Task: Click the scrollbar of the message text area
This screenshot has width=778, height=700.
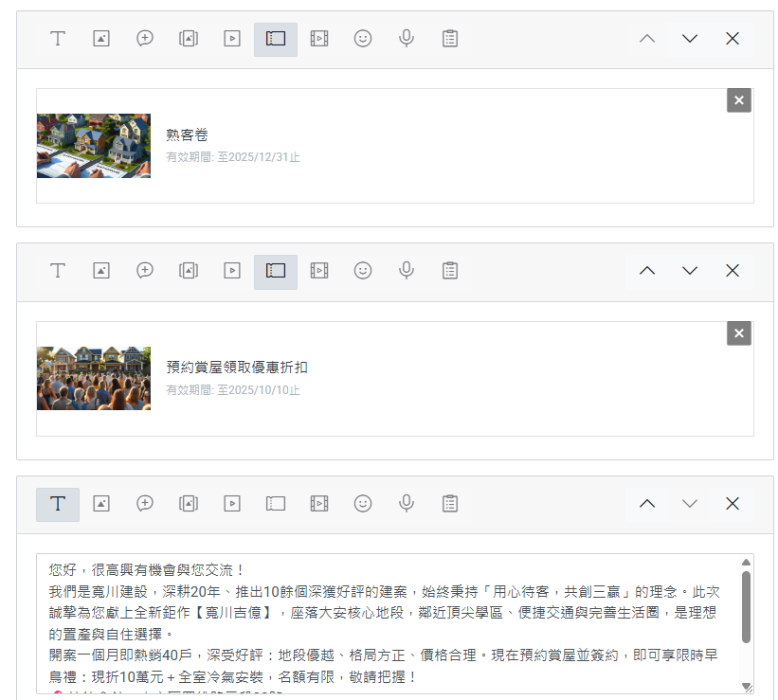Action: 746,606
